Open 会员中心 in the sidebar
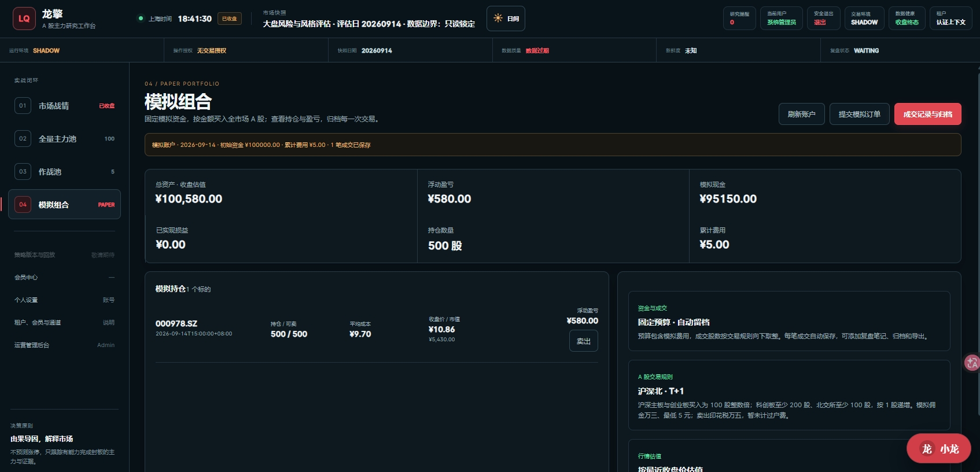The width and height of the screenshot is (980, 472). click(x=64, y=278)
